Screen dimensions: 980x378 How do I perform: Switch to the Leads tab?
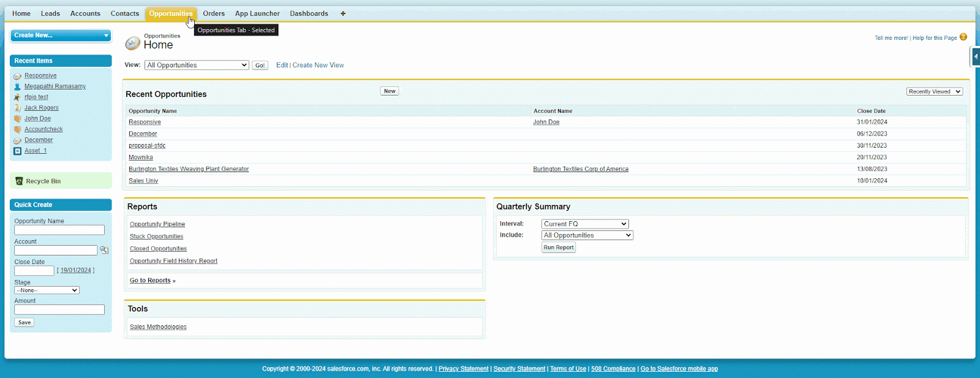click(50, 13)
